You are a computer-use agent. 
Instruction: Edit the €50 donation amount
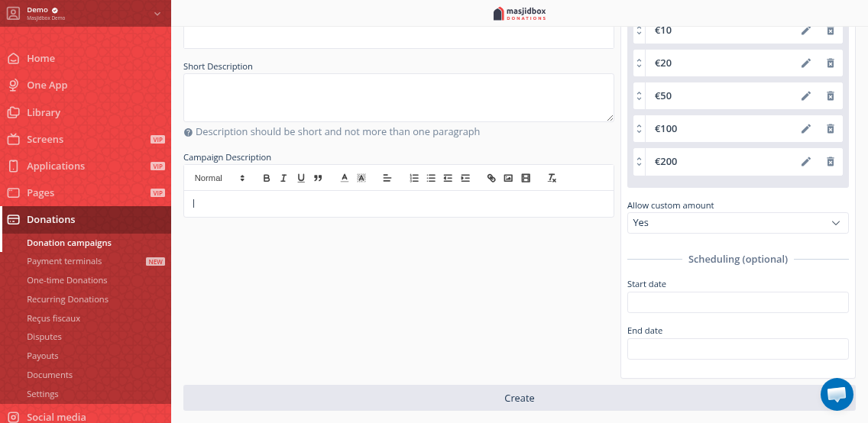806,95
